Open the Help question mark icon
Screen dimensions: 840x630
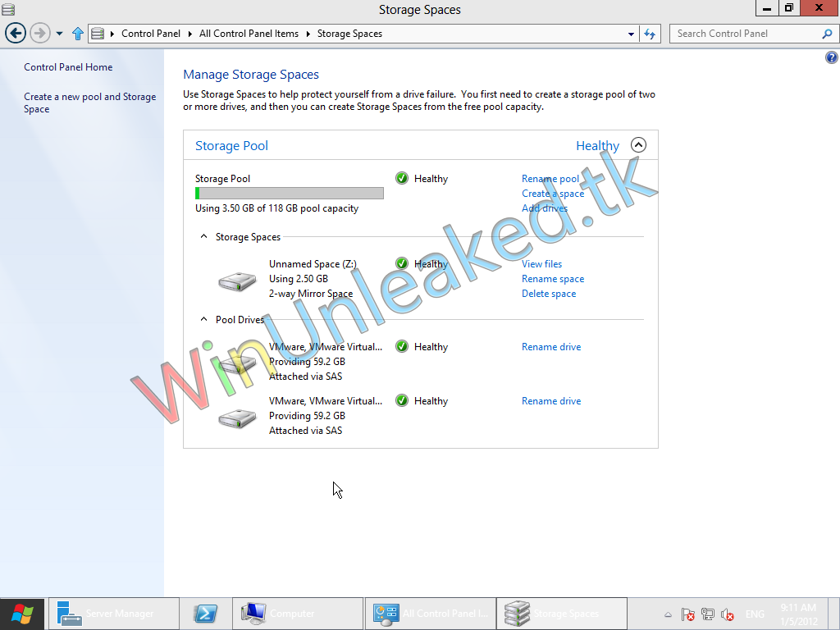[831, 58]
